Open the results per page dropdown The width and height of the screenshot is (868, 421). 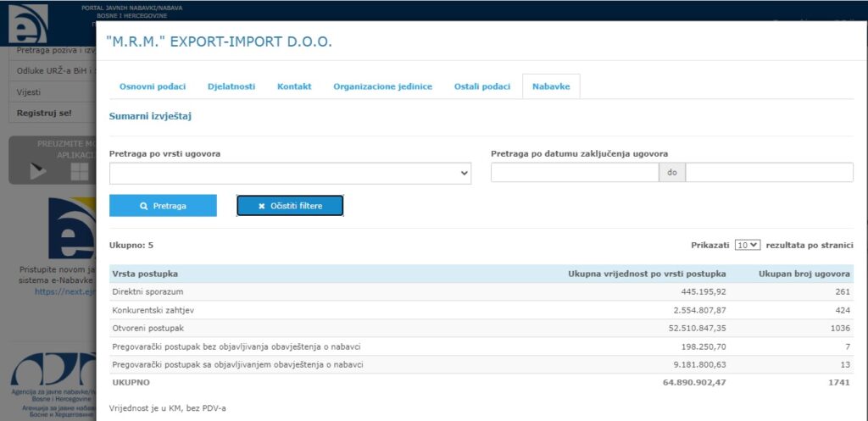[748, 245]
